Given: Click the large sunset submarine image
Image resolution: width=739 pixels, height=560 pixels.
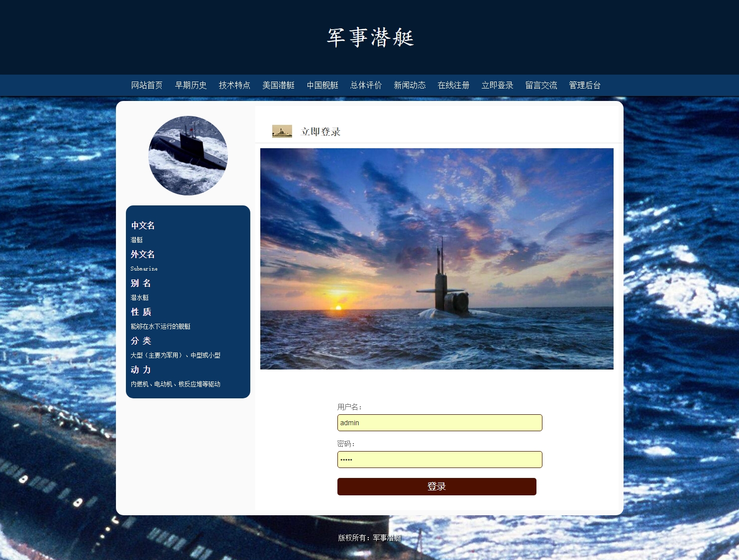Looking at the screenshot, I should coord(437,259).
